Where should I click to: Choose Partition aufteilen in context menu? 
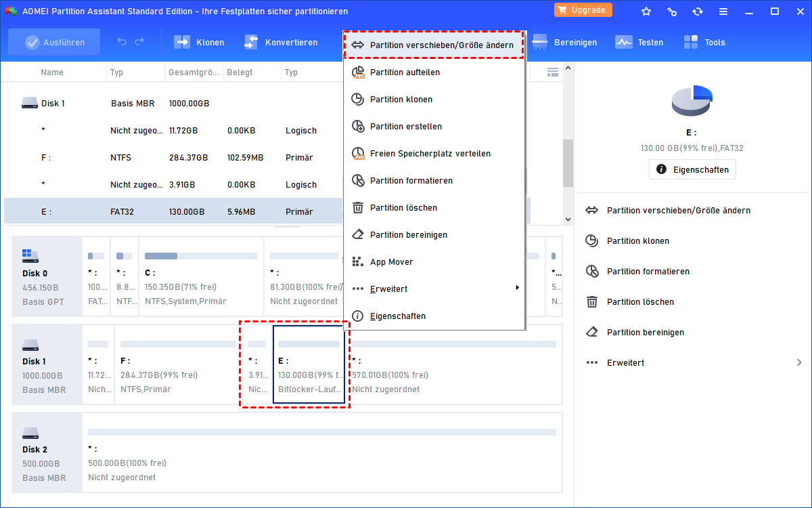pyautogui.click(x=434, y=72)
